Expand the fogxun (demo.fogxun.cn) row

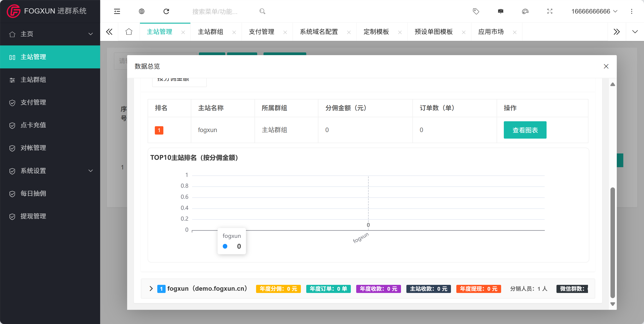151,288
